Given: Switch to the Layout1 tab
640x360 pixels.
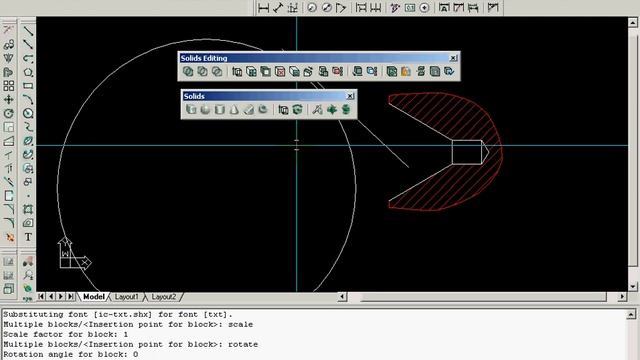Looking at the screenshot, I should point(127,297).
